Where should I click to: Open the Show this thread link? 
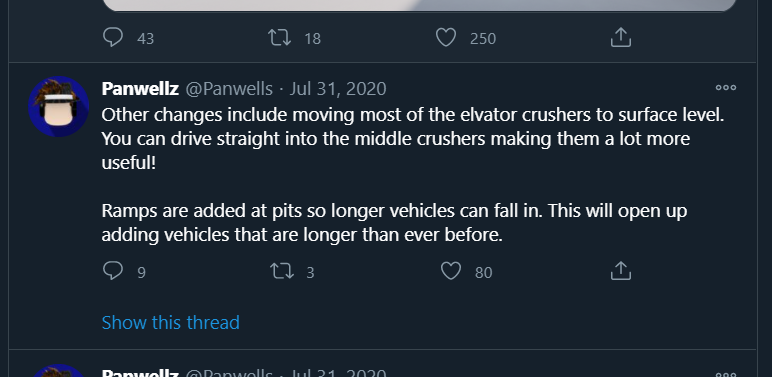tap(170, 322)
